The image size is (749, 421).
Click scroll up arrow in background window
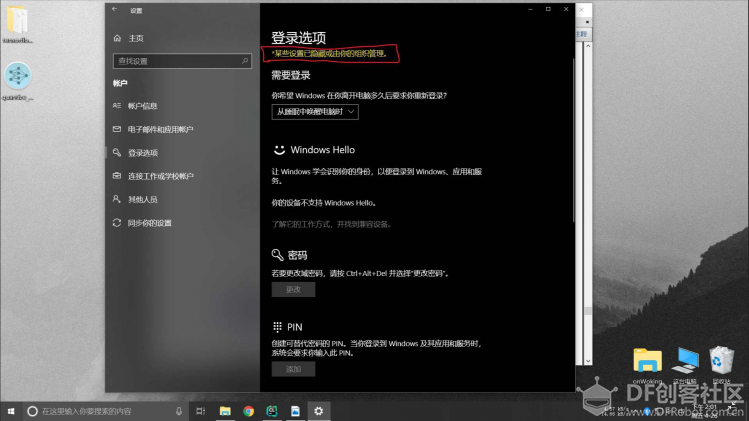588,46
